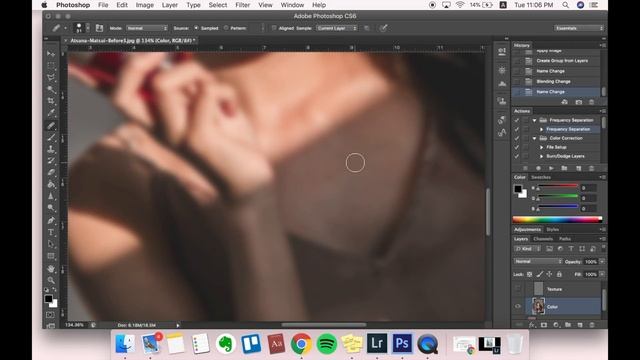Screen dimensions: 640x360
Task: Click the color spectrum ramp
Action: pos(557,219)
